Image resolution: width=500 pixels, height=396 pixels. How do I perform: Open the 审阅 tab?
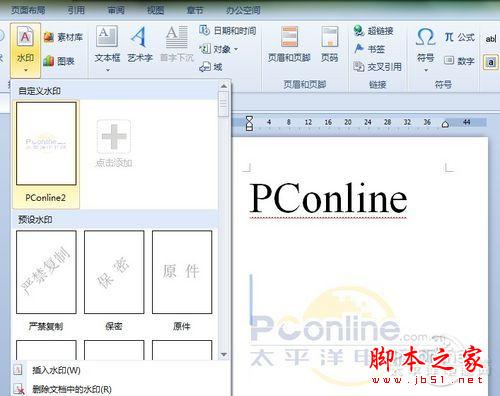tap(116, 10)
